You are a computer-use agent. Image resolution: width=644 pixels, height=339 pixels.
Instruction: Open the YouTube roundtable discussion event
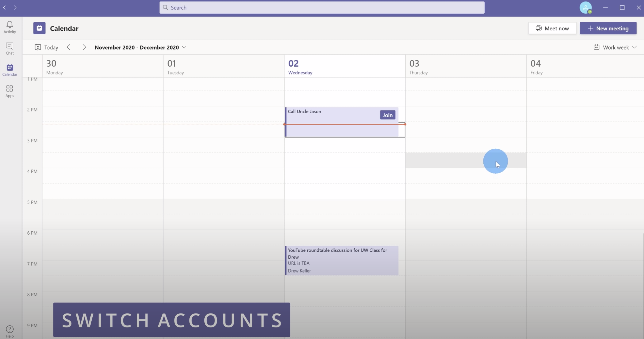pos(341,260)
